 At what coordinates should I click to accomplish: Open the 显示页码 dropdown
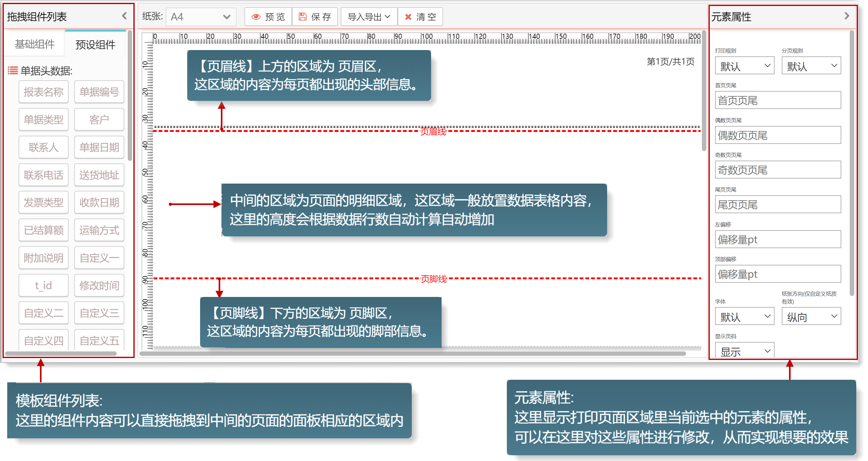click(x=744, y=351)
